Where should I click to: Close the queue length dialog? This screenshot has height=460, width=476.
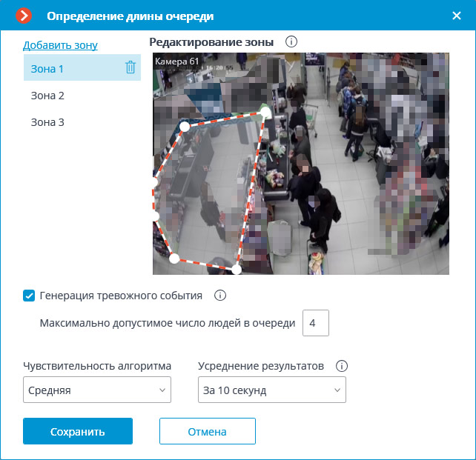click(x=457, y=16)
